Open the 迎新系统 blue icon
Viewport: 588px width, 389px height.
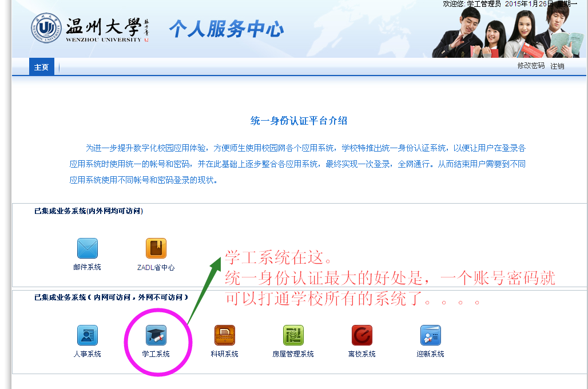(431, 335)
